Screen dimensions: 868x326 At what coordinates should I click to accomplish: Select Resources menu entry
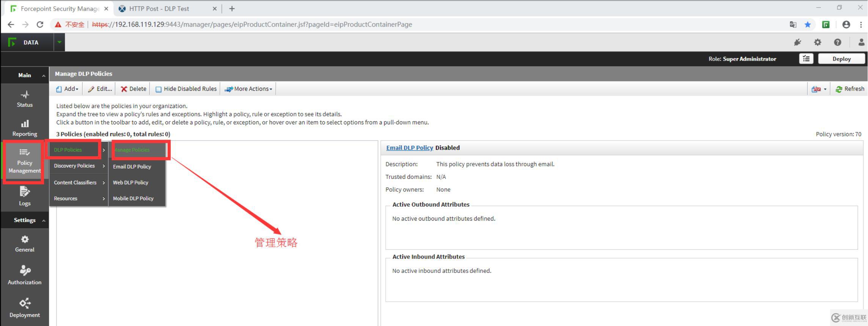pyautogui.click(x=78, y=198)
